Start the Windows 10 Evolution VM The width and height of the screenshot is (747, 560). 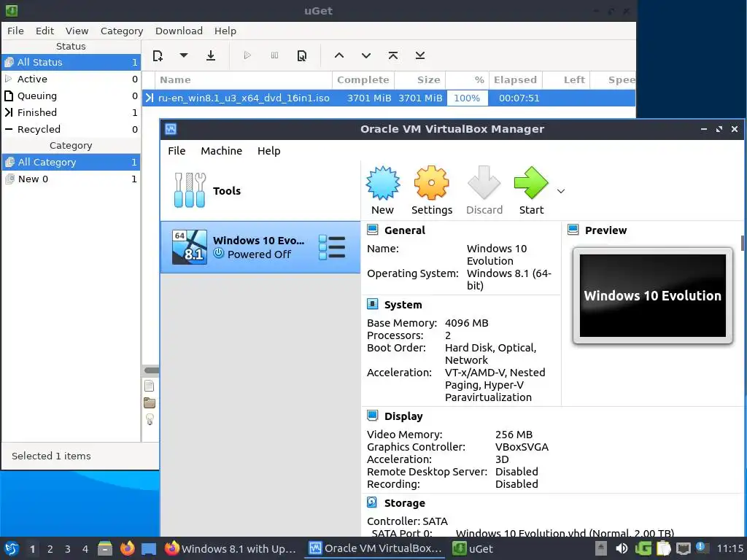click(531, 191)
